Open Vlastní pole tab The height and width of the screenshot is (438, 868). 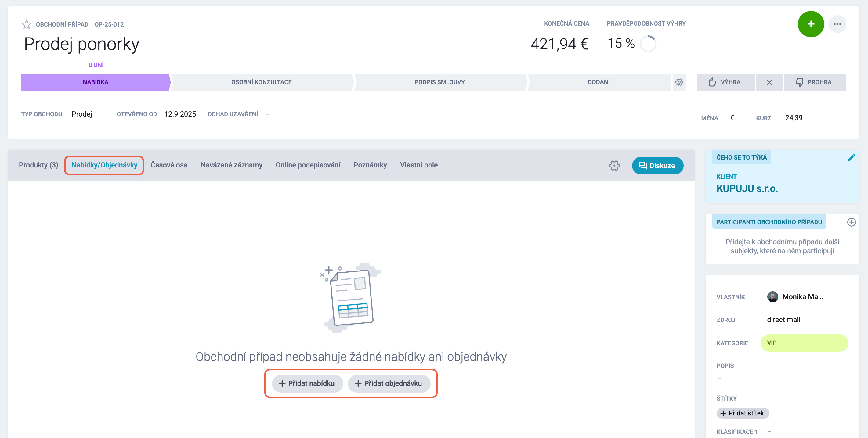pos(419,165)
